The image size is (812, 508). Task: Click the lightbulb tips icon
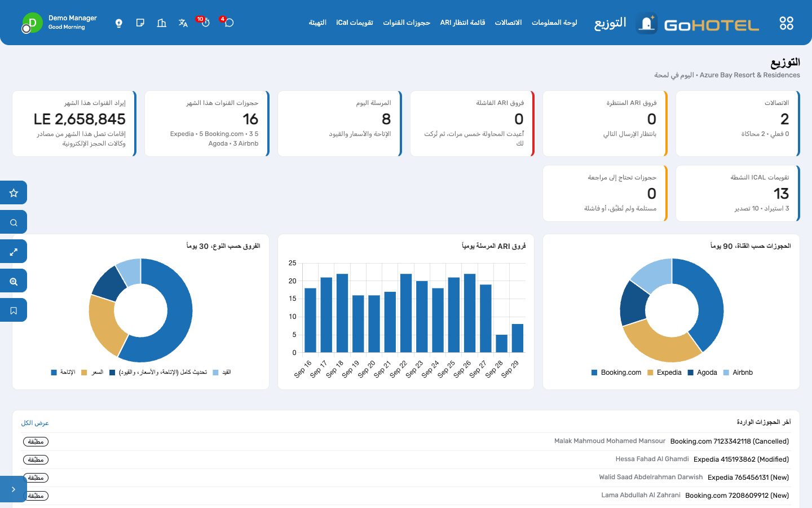[119, 23]
